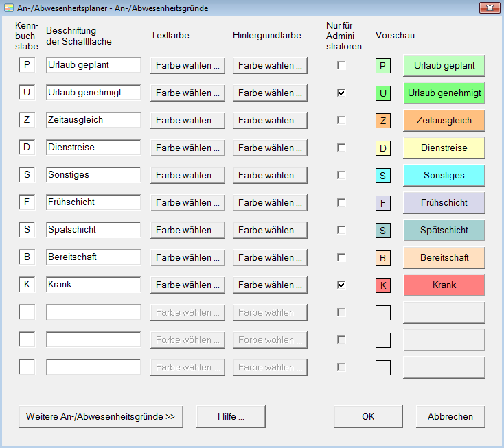Viewport: 504px width, 448px height.
Task: Click the green 'U' preview swatch
Action: 383,93
